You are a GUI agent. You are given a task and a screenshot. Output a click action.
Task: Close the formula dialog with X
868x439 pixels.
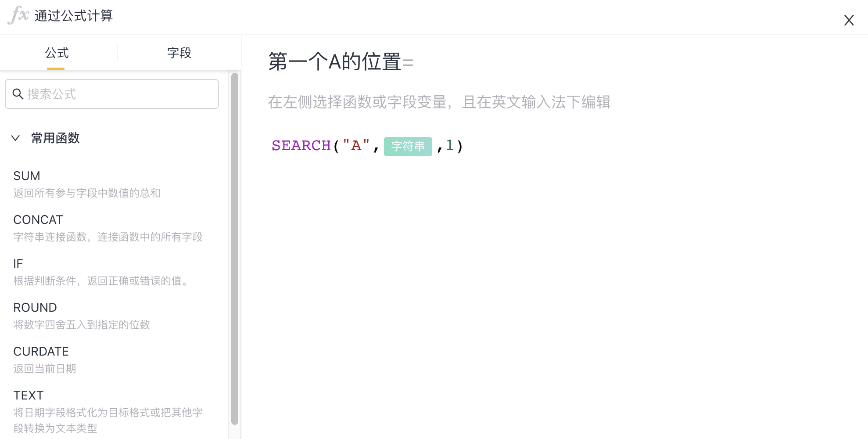pos(849,20)
